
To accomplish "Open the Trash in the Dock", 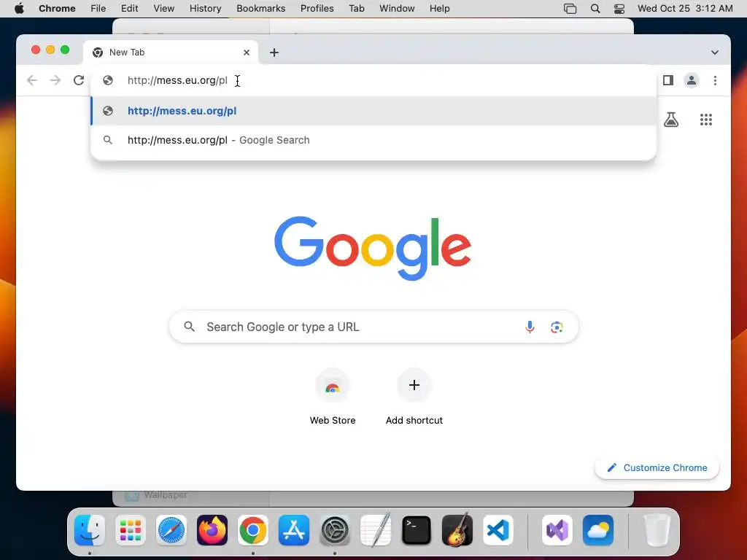I will pyautogui.click(x=657, y=530).
